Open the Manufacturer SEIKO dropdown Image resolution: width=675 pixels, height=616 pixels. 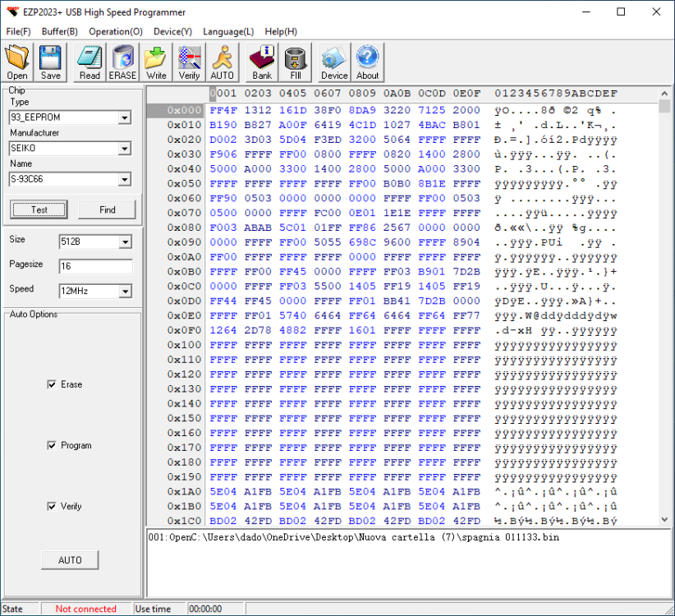(124, 149)
